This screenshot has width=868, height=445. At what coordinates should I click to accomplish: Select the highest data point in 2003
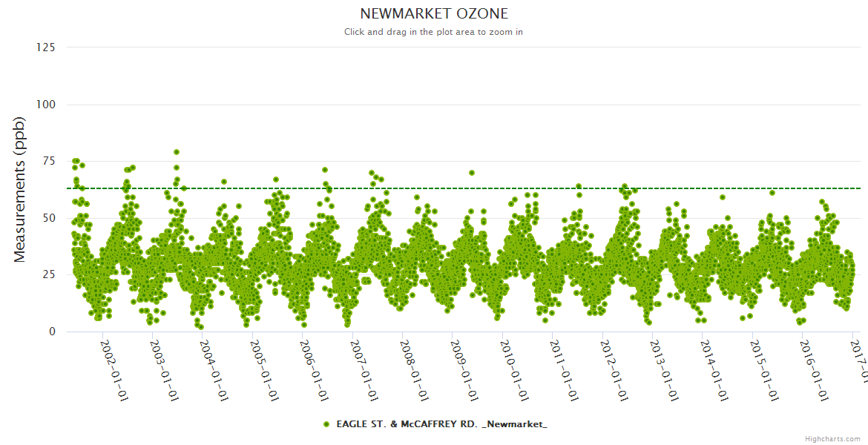coord(177,152)
